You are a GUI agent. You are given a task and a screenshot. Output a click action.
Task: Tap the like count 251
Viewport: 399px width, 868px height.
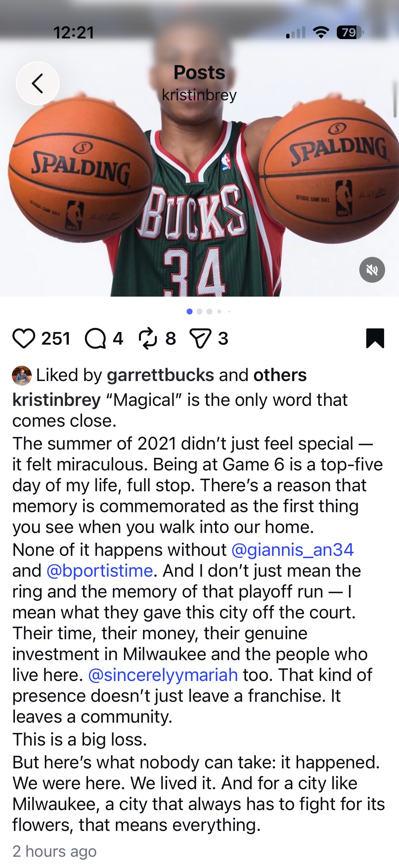click(56, 338)
